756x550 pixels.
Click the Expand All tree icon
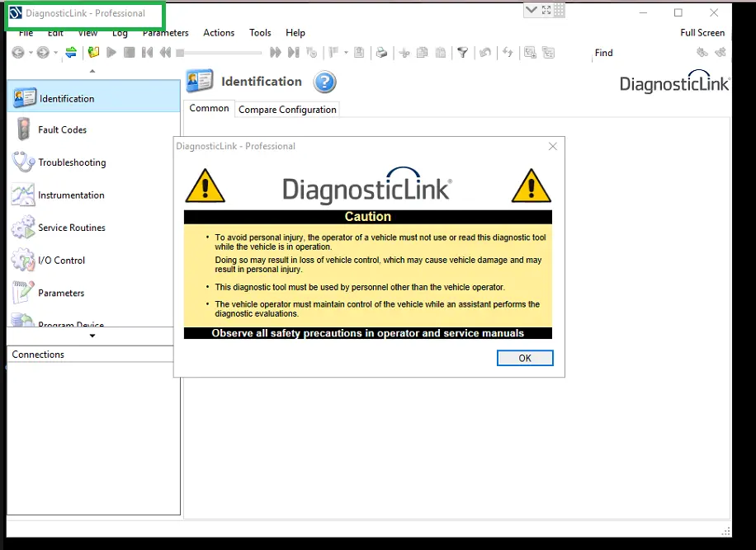(x=531, y=52)
